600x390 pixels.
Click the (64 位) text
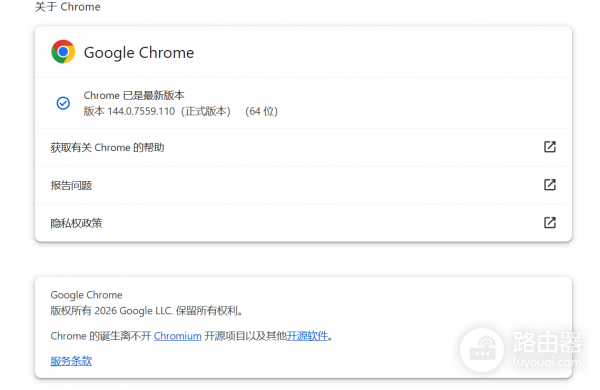[x=261, y=111]
